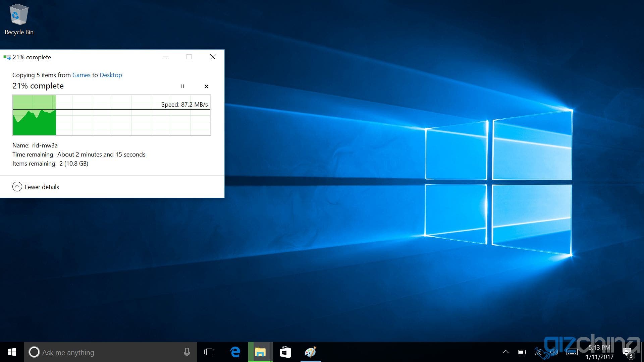
Task: Check battery status in system tray
Action: [x=522, y=352]
